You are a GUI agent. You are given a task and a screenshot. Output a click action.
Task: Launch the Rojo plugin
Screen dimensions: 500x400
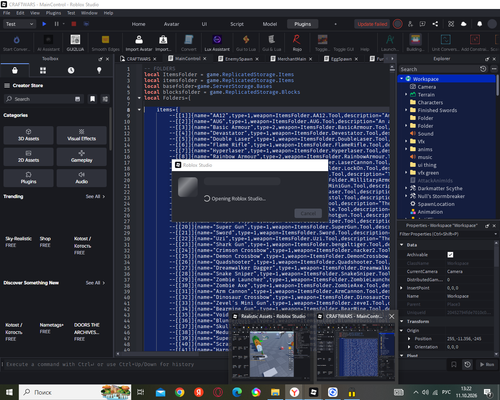tap(297, 43)
